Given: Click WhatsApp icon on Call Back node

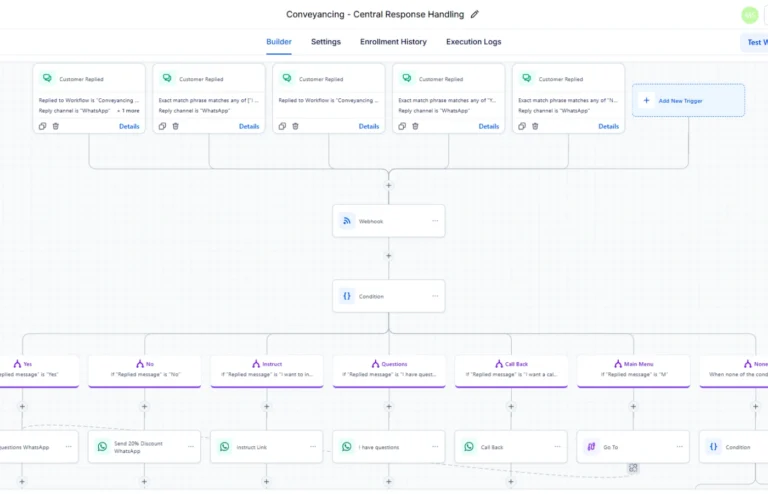Looking at the screenshot, I should tap(469, 447).
